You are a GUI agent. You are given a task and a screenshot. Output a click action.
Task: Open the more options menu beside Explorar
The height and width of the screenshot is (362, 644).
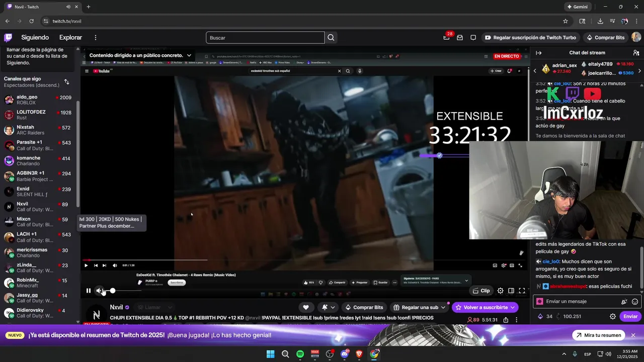pos(95,37)
